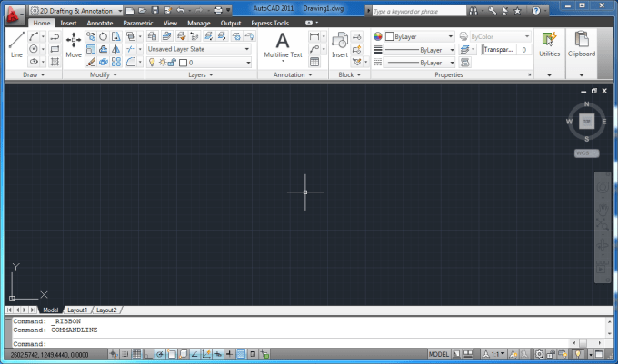Activate the Move tool
Viewport: 618px width, 364px height.
[74, 44]
